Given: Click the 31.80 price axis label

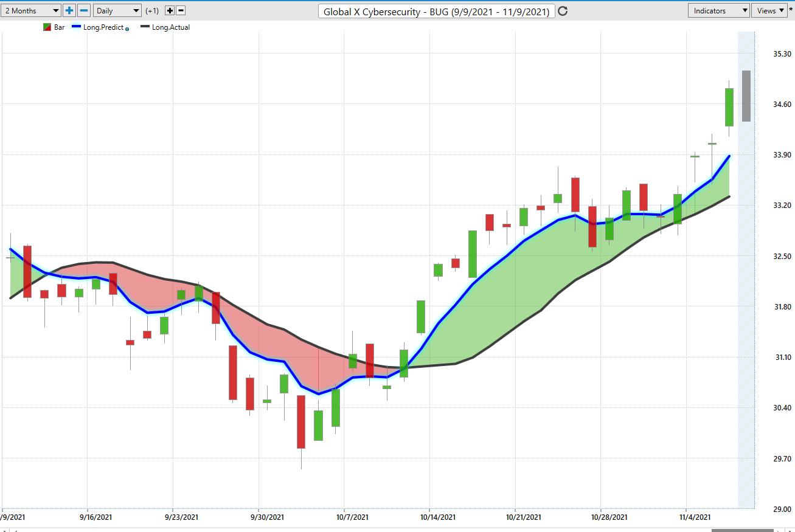Looking at the screenshot, I should [782, 307].
